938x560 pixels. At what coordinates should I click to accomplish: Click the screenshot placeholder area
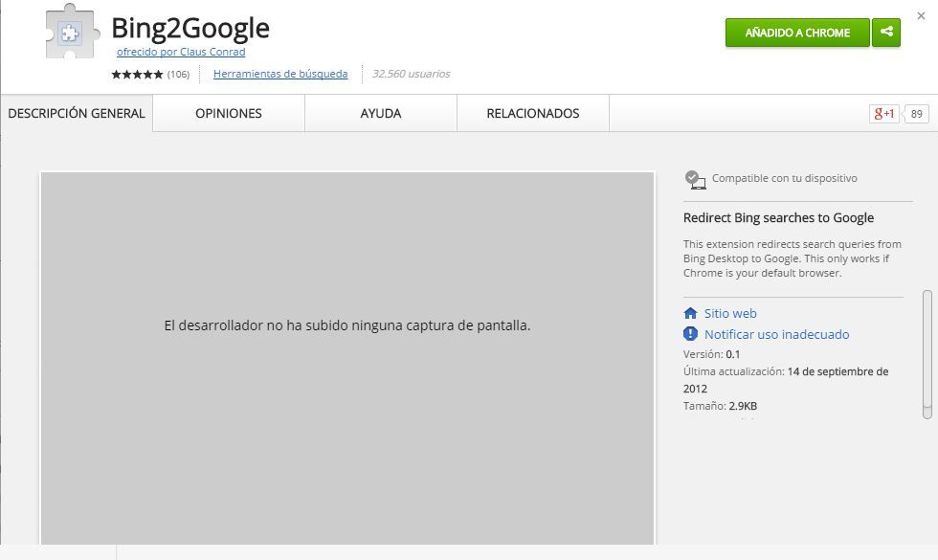point(347,358)
